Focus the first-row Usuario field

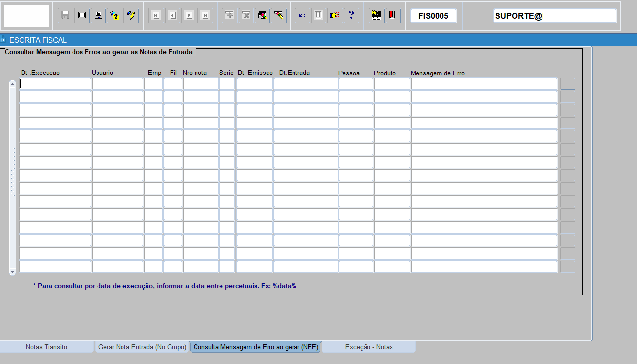pyautogui.click(x=118, y=84)
